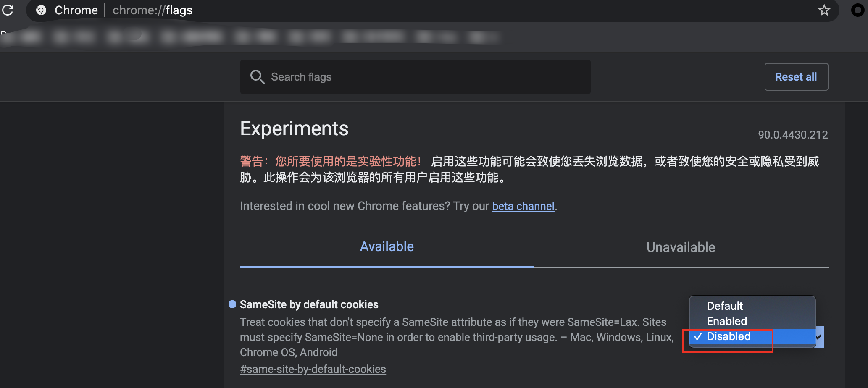Screen dimensions: 868x388
Task: Click the search magnifier icon in Search flags
Action: [258, 77]
